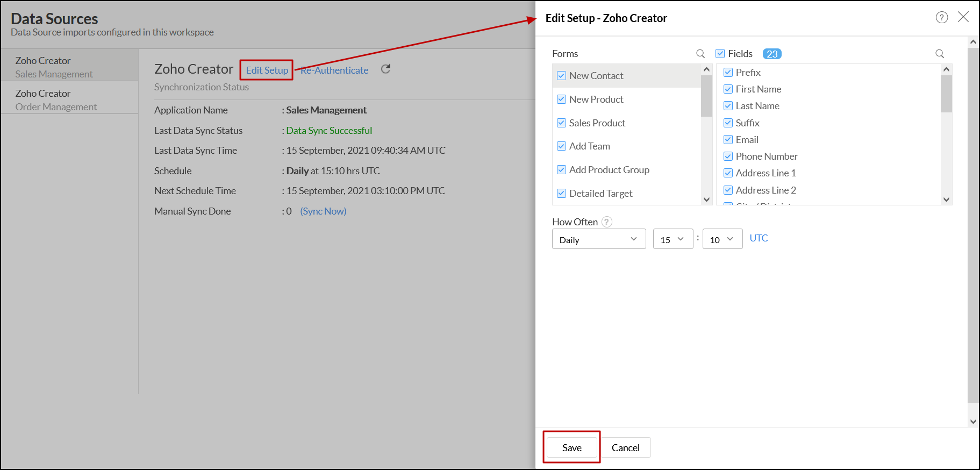The height and width of the screenshot is (470, 980).
Task: Uncheck the Phone Number field checkbox
Action: (728, 156)
